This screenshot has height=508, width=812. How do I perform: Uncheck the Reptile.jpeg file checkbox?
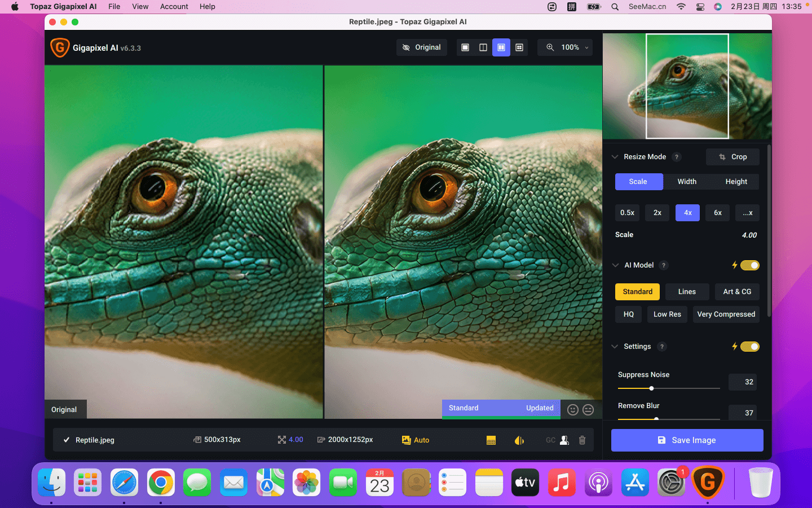coord(67,440)
